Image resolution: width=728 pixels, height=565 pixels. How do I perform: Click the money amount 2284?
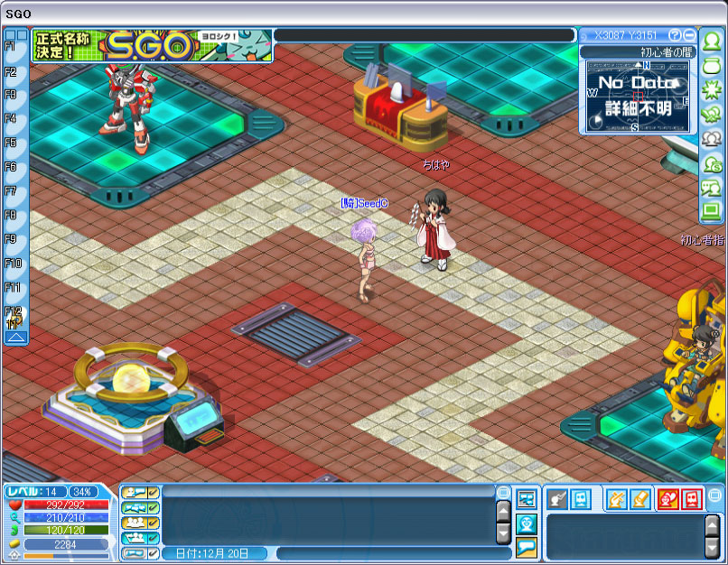[x=66, y=544]
